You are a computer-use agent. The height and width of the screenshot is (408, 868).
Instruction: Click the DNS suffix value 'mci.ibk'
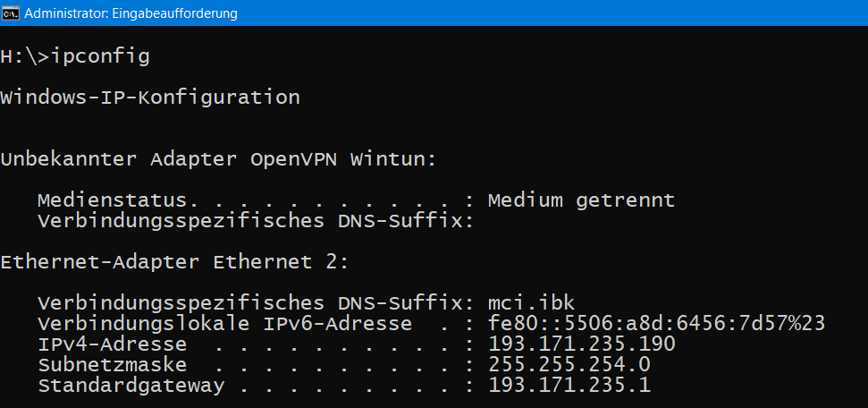(x=532, y=303)
